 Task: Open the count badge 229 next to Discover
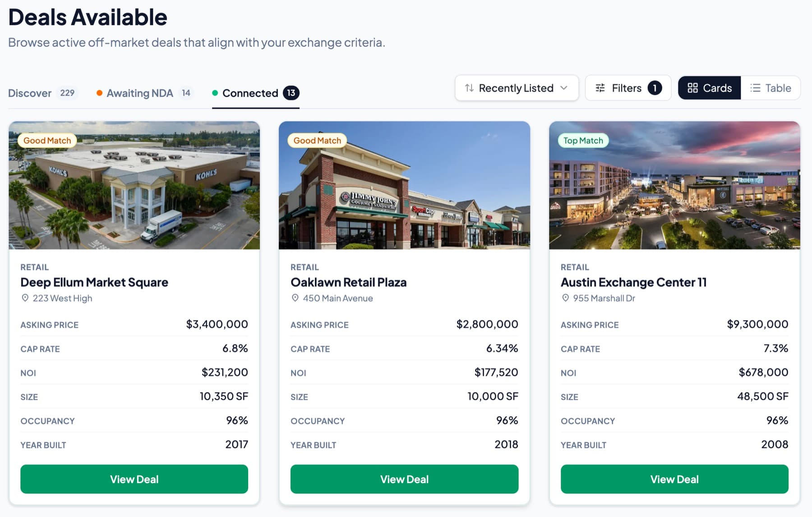[67, 93]
